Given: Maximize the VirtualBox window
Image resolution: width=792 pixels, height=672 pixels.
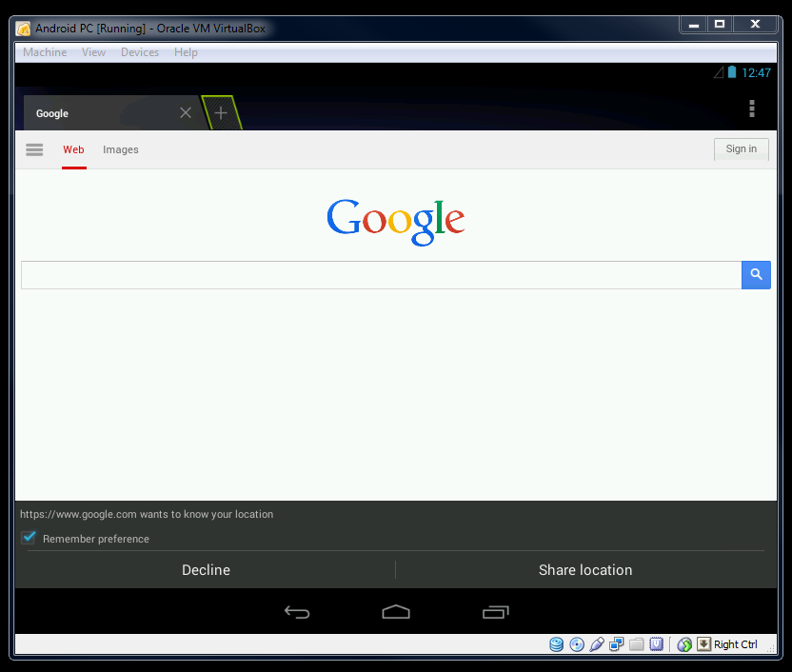Looking at the screenshot, I should tap(720, 24).
